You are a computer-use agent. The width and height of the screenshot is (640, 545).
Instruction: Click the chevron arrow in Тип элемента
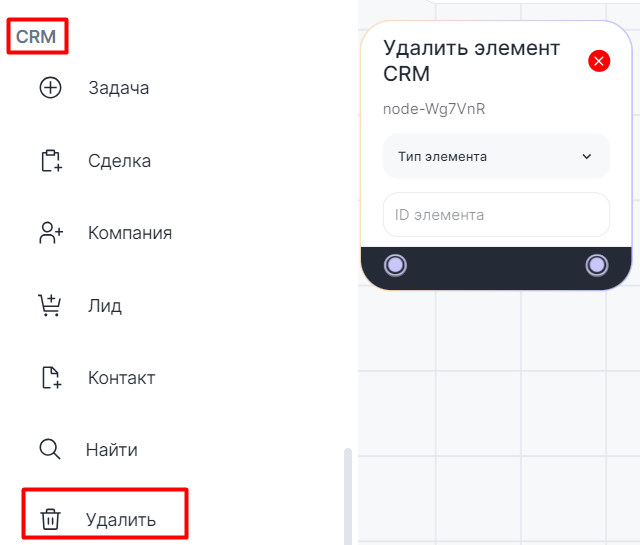pyautogui.click(x=587, y=156)
